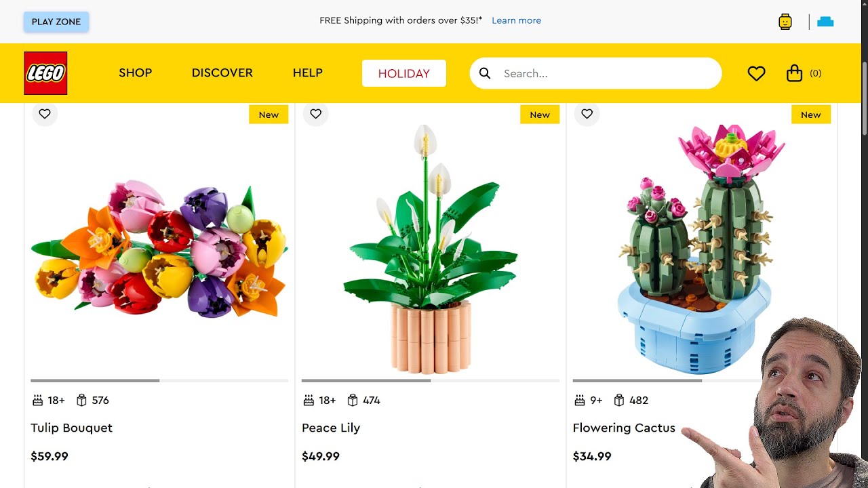Follow the Learn more shipping link

pyautogui.click(x=516, y=20)
